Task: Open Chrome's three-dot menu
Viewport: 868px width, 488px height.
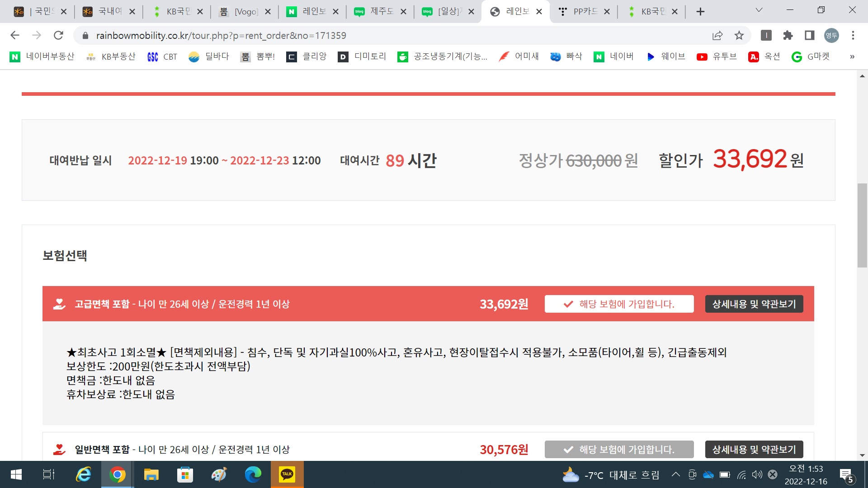Action: click(x=853, y=35)
